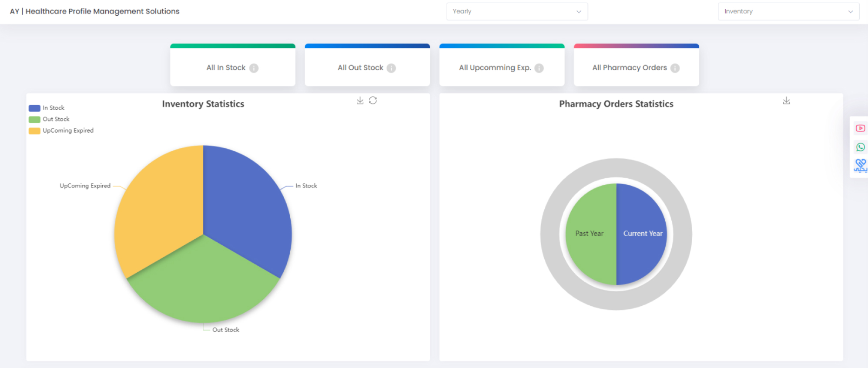This screenshot has height=368, width=868.
Task: Click info icon beside All Pharmacy Orders
Action: click(x=675, y=68)
